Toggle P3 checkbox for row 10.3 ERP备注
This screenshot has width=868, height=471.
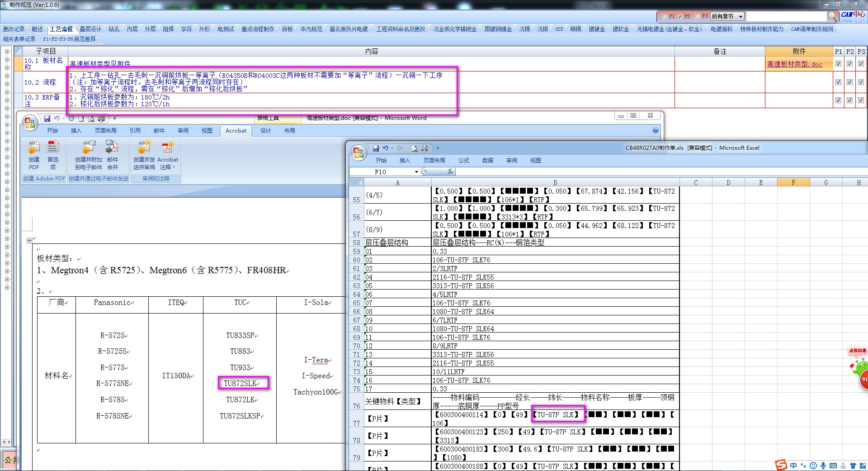coord(861,100)
